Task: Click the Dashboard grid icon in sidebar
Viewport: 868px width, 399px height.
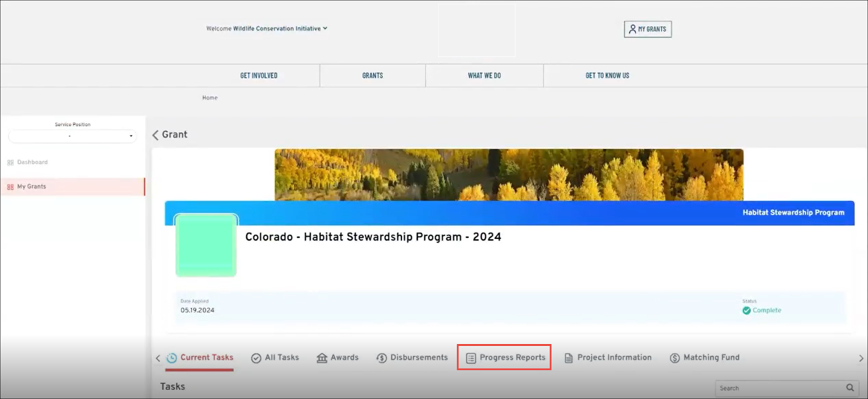Action: click(10, 162)
